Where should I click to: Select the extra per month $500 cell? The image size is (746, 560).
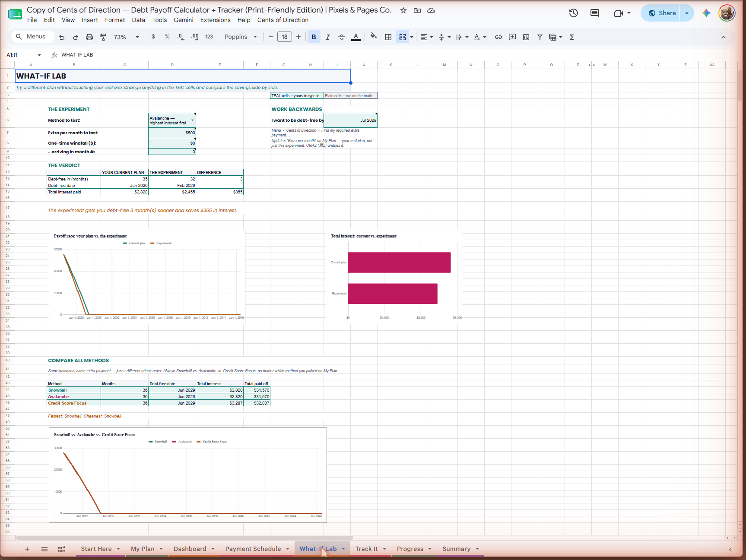coord(172,133)
